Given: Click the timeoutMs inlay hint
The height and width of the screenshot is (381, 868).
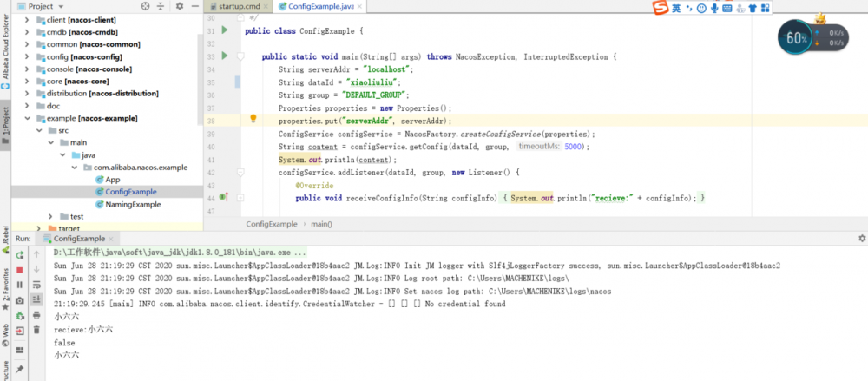Looking at the screenshot, I should (540, 147).
